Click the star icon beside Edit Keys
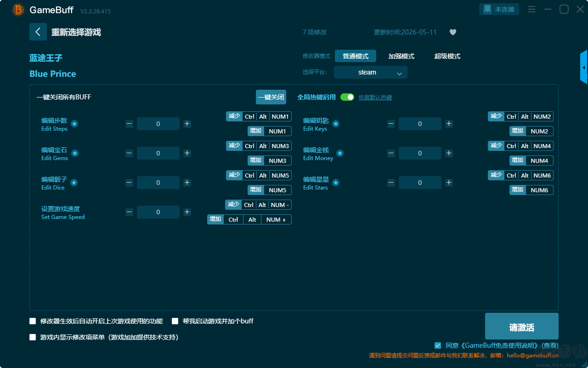 336,124
